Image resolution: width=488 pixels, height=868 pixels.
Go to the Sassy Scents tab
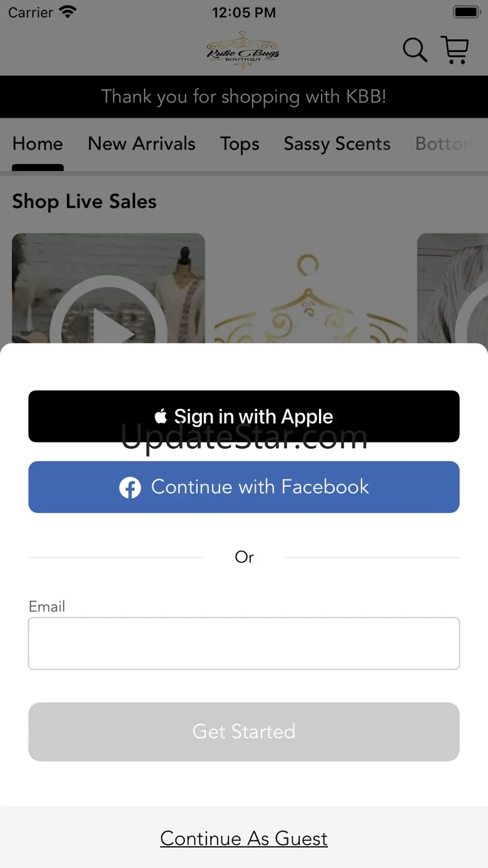pos(337,144)
